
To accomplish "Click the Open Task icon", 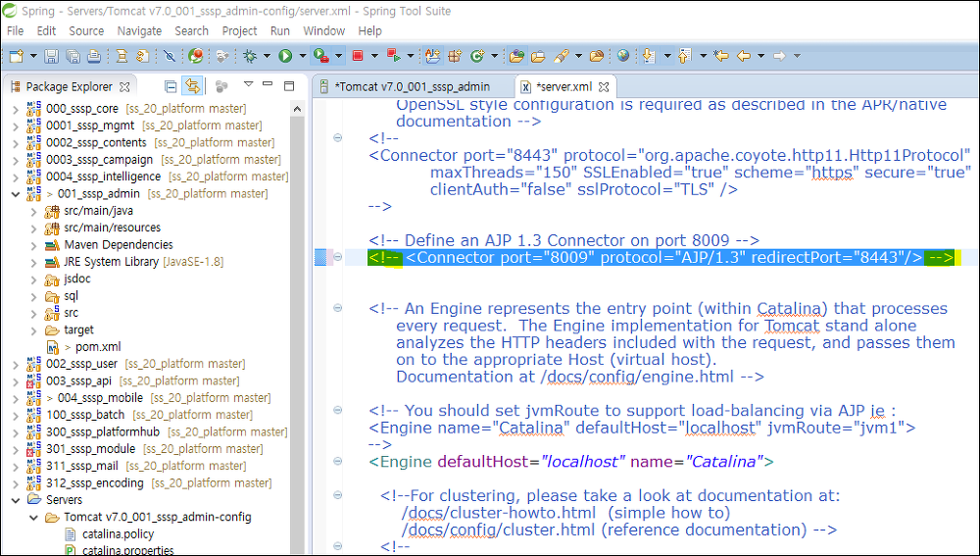I will pyautogui.click(x=538, y=56).
